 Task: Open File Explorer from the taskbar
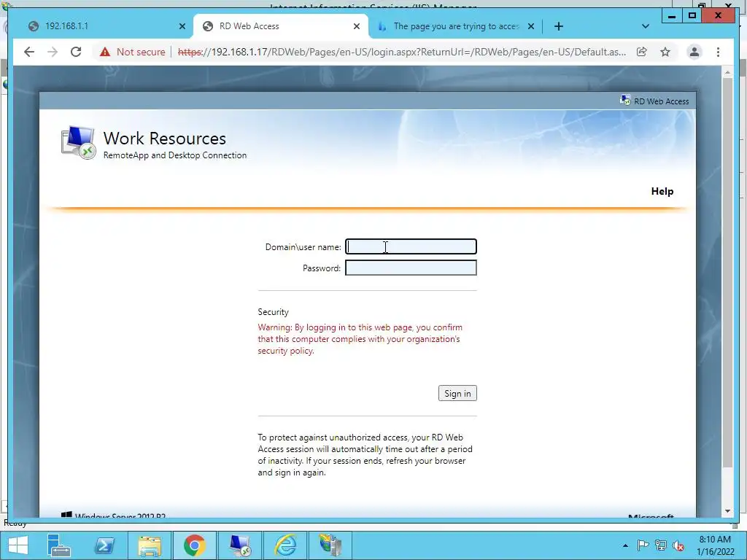tap(149, 545)
